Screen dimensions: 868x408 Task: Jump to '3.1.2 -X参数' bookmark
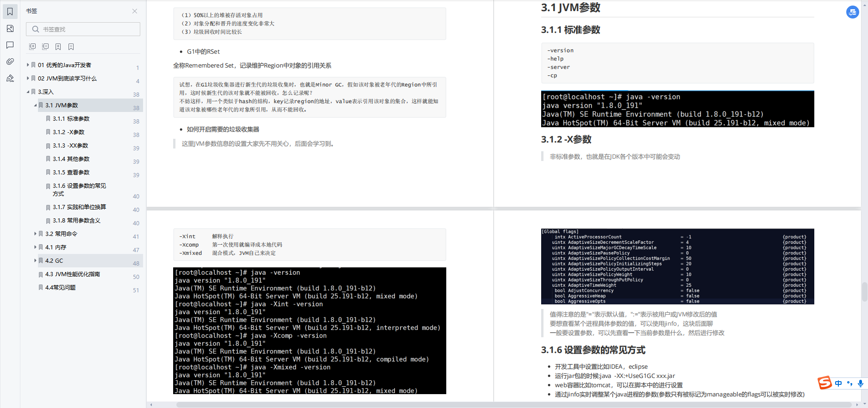(69, 132)
